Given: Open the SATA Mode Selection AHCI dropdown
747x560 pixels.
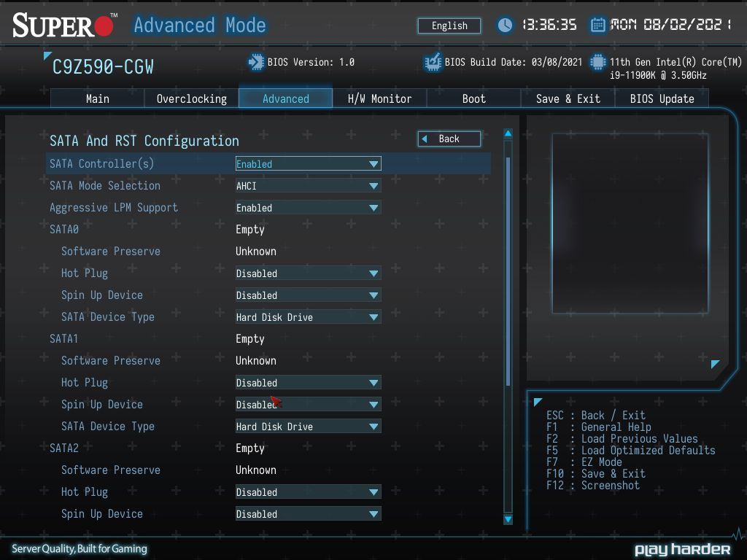Looking at the screenshot, I should pyautogui.click(x=309, y=186).
